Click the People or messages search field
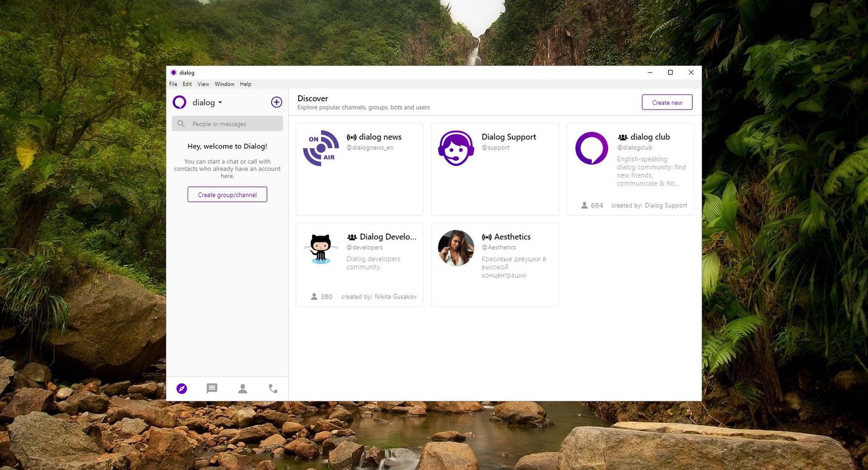 click(x=227, y=124)
